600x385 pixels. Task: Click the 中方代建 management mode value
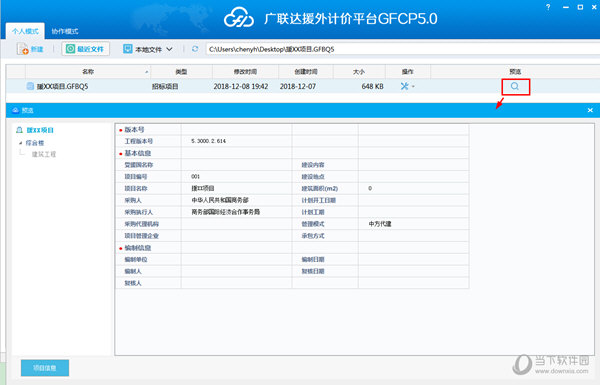[380, 224]
